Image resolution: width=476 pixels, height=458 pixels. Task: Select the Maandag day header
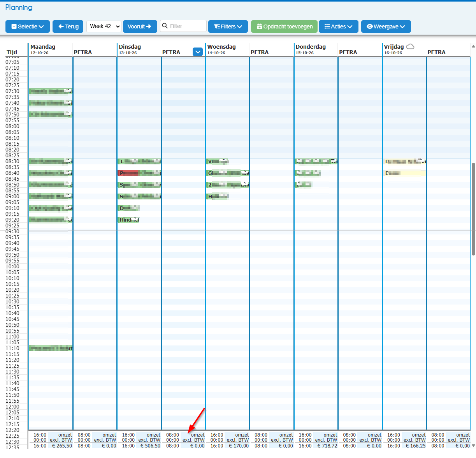click(43, 47)
